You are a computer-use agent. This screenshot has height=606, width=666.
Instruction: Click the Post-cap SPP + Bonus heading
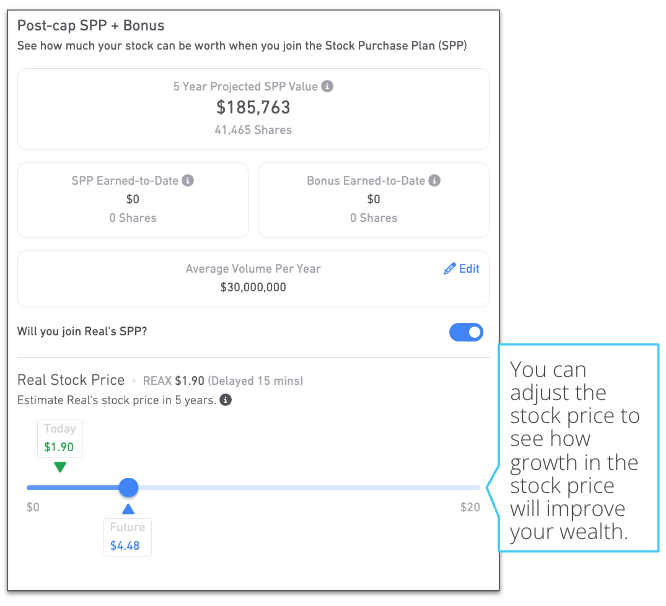91,25
